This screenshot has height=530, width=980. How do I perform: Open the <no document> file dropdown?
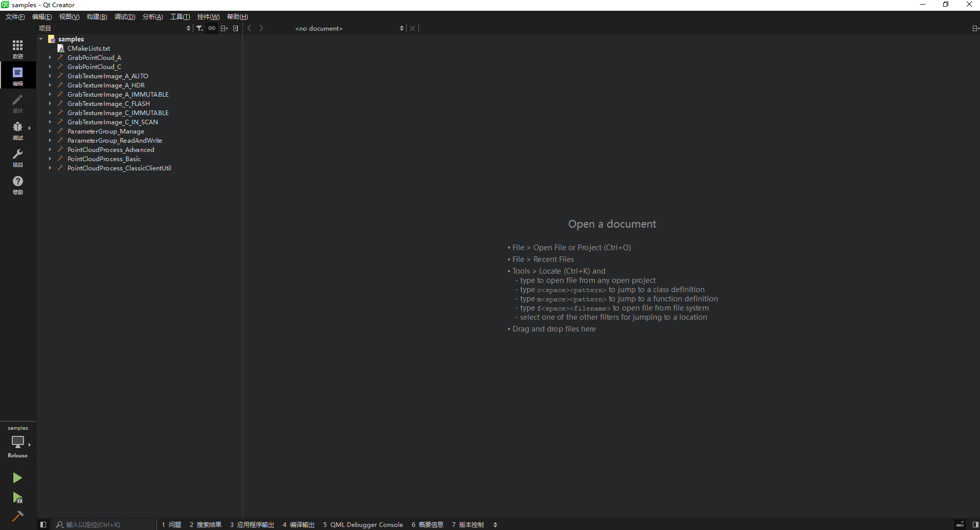point(349,29)
